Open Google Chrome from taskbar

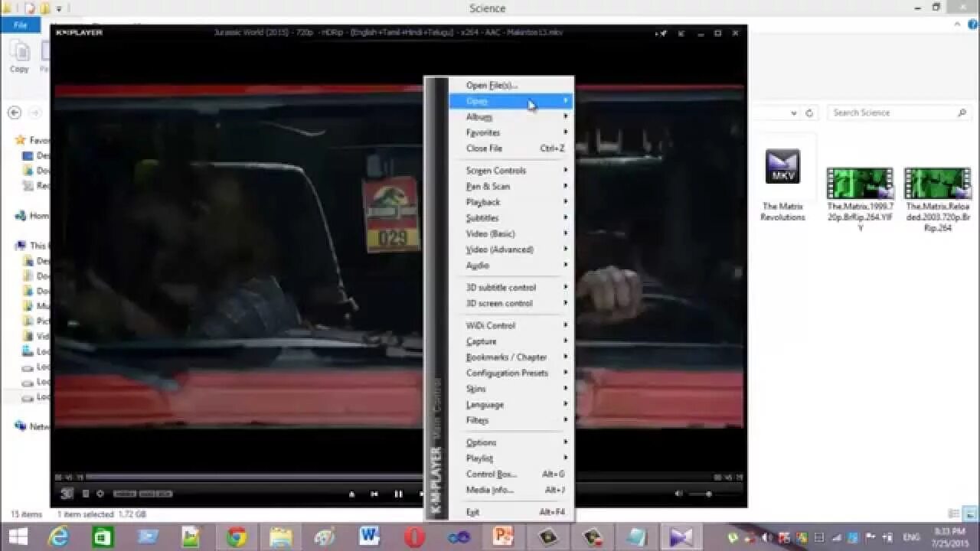point(237,537)
